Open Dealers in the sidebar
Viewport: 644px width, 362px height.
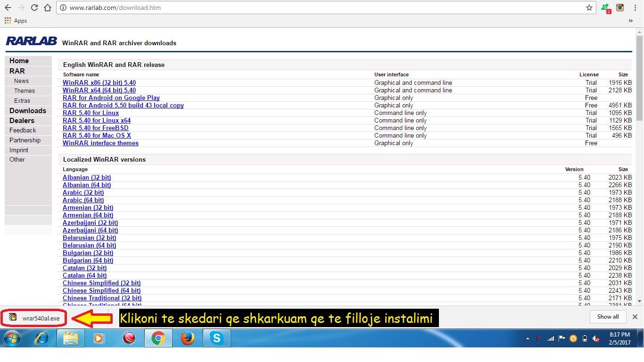pyautogui.click(x=28, y=121)
